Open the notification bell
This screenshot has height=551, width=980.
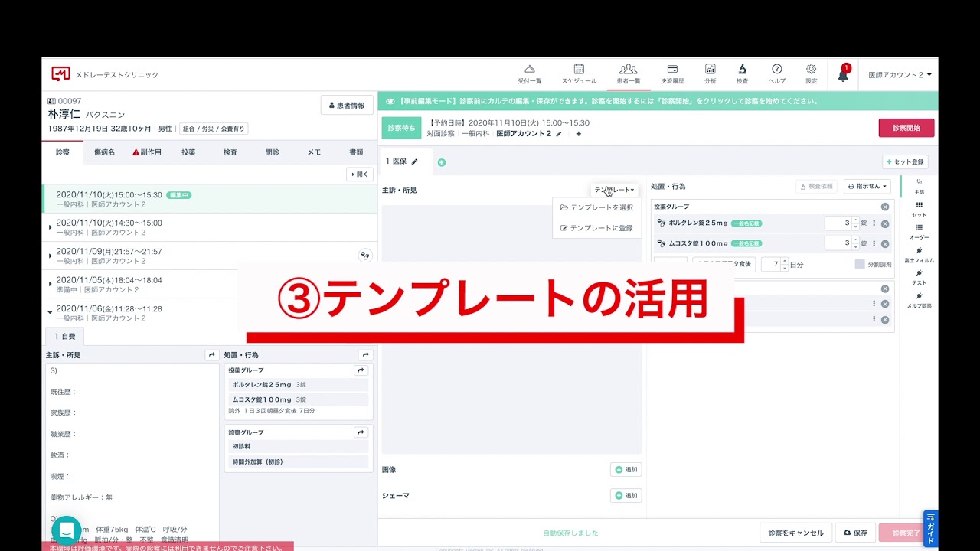(843, 74)
